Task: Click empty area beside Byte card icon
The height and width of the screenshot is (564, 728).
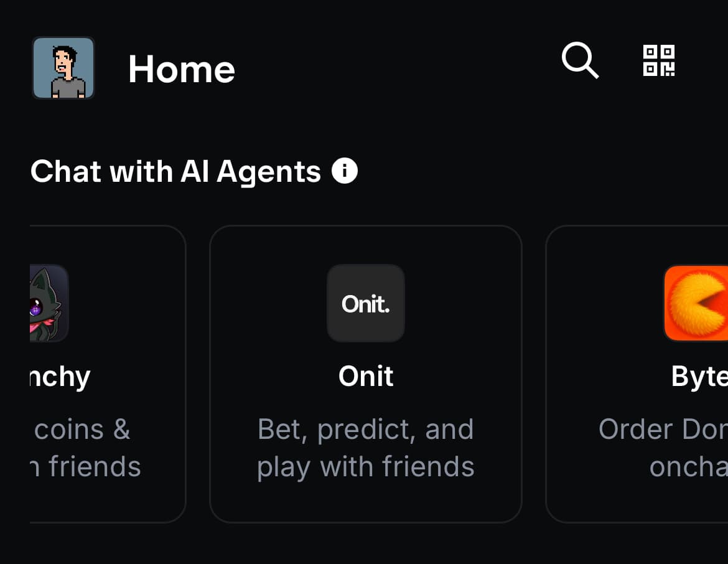Action: tap(605, 303)
